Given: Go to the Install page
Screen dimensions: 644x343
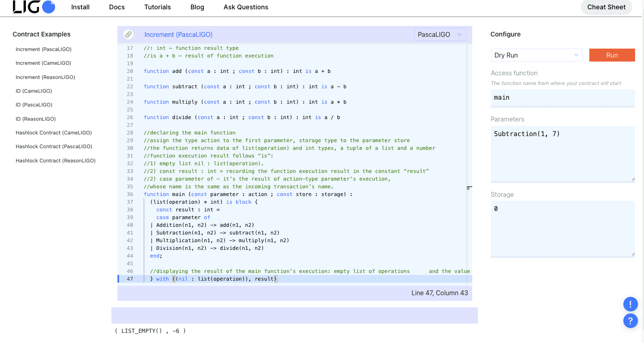Looking at the screenshot, I should click(80, 7).
